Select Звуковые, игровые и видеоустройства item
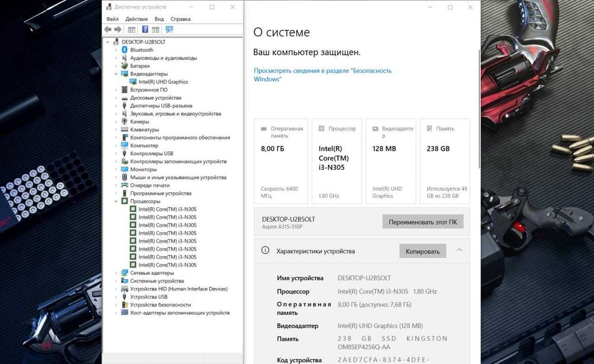 175,113
